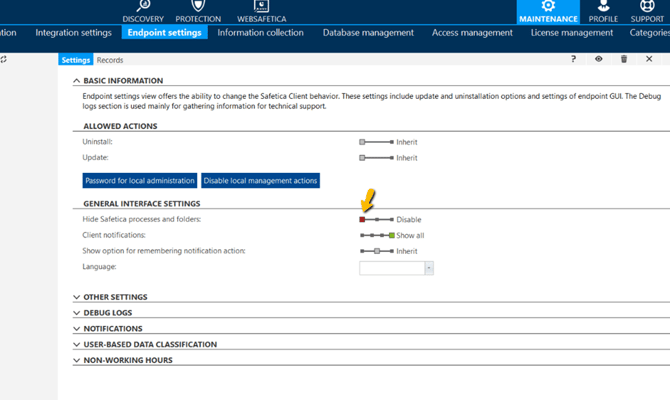Viewport: 670px width, 400px height.
Task: Click Password for local administration button
Action: (139, 181)
